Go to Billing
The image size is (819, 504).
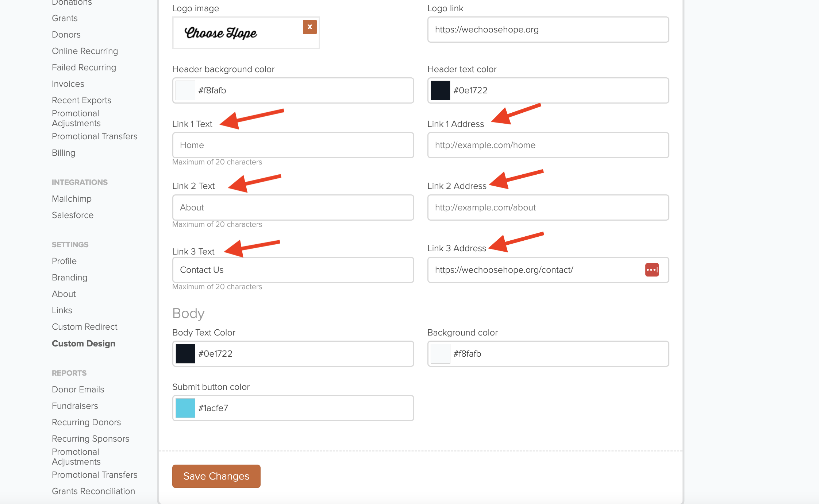tap(64, 153)
